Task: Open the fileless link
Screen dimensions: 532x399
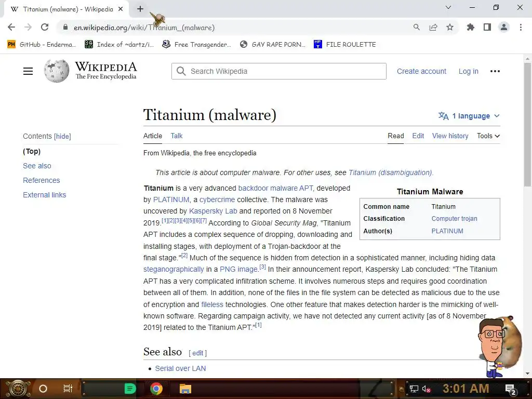Action: pos(212,304)
